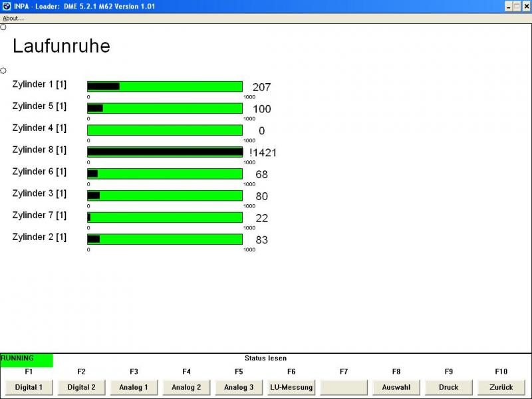Click the Zylinder 8 roughness bar
This screenshot has width=532, height=399.
[x=165, y=152]
